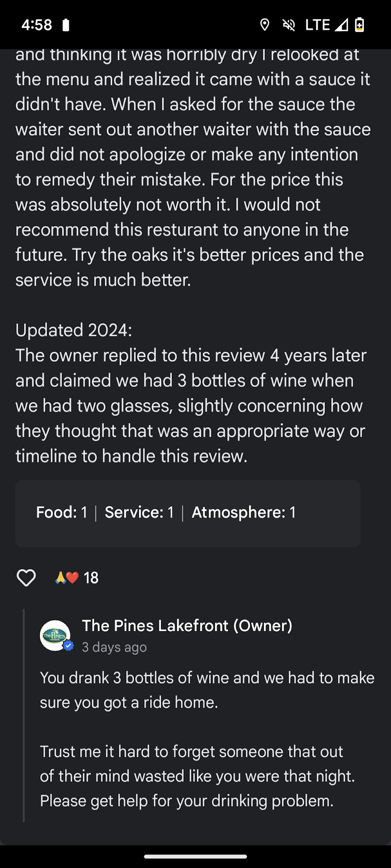This screenshot has height=868, width=391.
Task: Tap the home gesture bar at bottom
Action: point(195,856)
